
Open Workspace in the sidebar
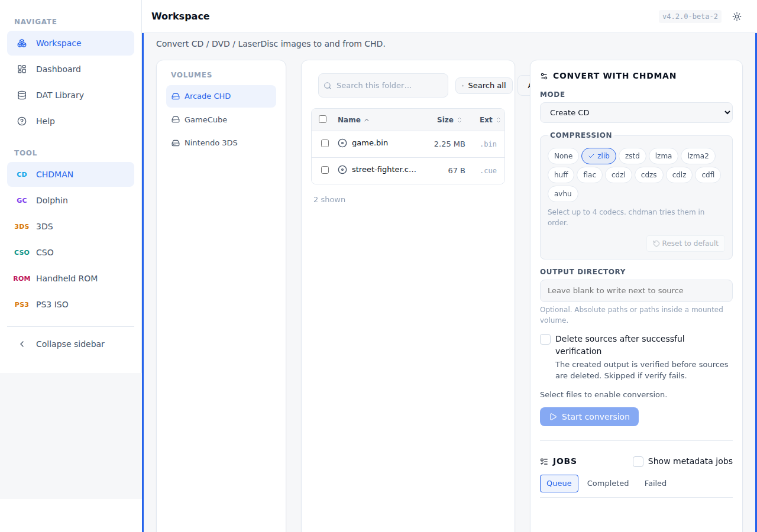(x=70, y=43)
